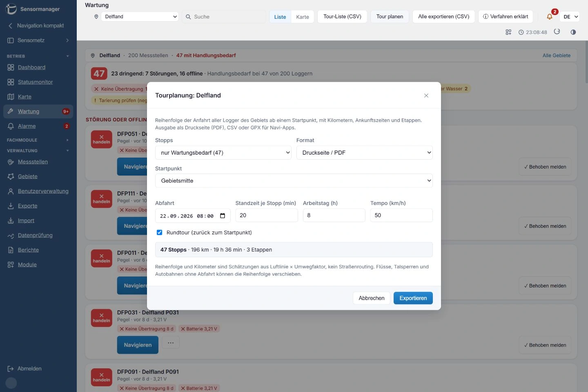Click the Sensormanager logo icon

pyautogui.click(x=11, y=9)
